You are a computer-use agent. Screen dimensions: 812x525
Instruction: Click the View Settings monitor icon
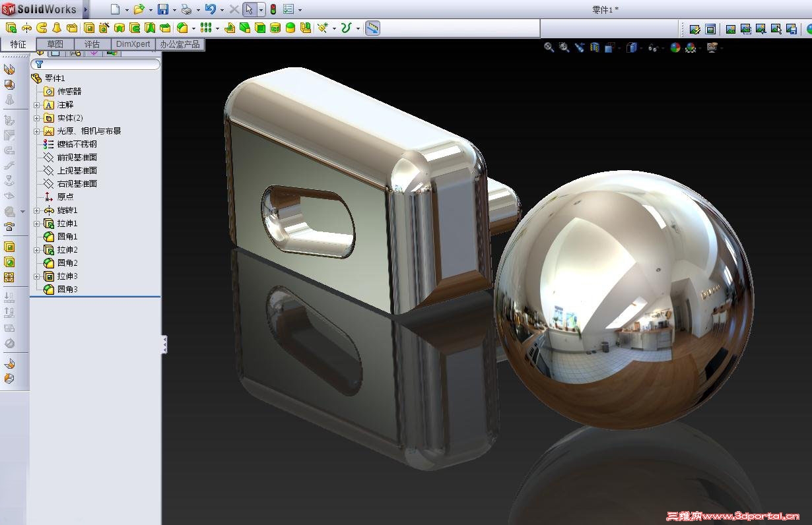[x=712, y=47]
